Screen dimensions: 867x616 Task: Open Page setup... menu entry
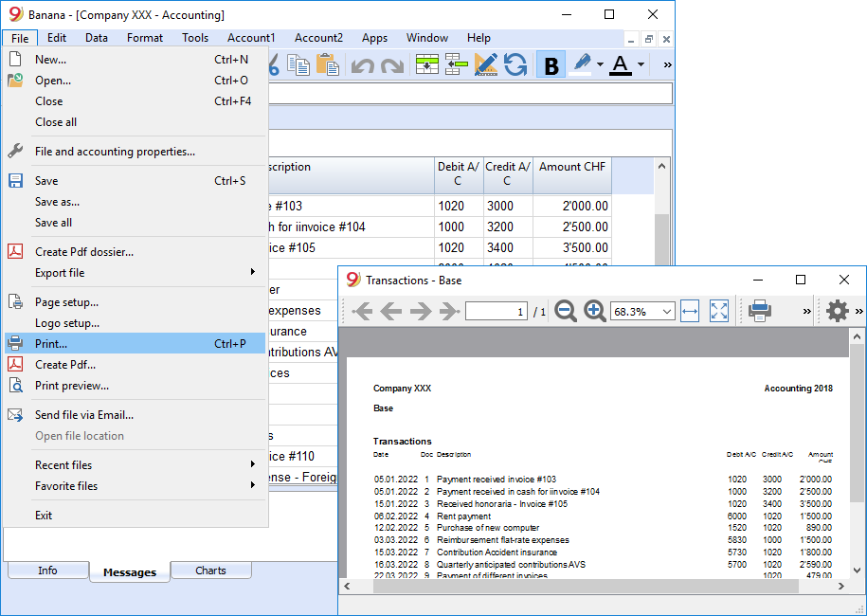coord(135,302)
